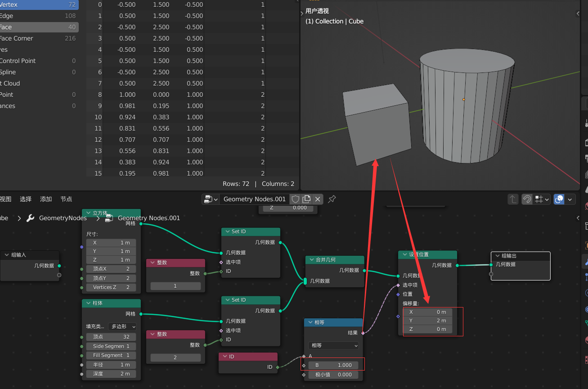Click the Geometry Nodes.001 name field
This screenshot has height=389, width=588.
pyautogui.click(x=255, y=199)
